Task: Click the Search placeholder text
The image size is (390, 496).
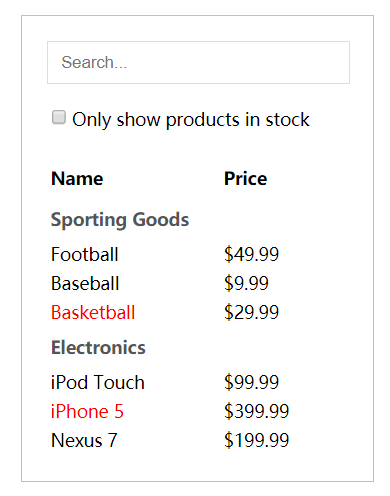Action: 94,62
